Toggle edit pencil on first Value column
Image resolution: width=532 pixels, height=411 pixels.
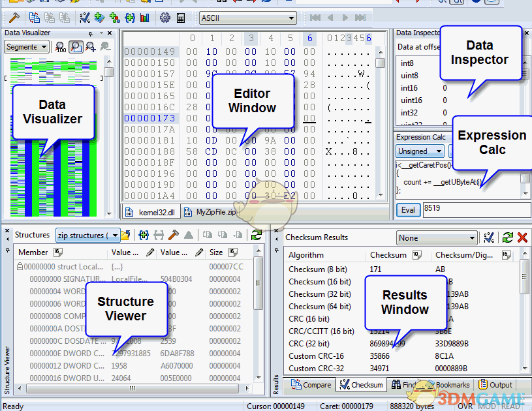coord(150,252)
